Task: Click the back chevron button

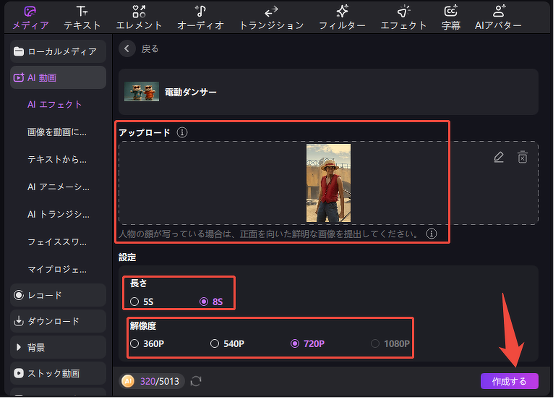Action: click(127, 49)
